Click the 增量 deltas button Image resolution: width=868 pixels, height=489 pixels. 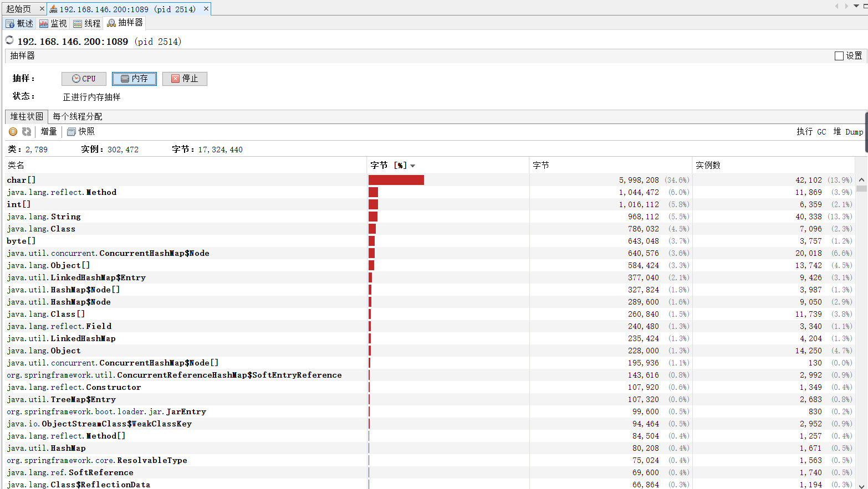click(49, 132)
